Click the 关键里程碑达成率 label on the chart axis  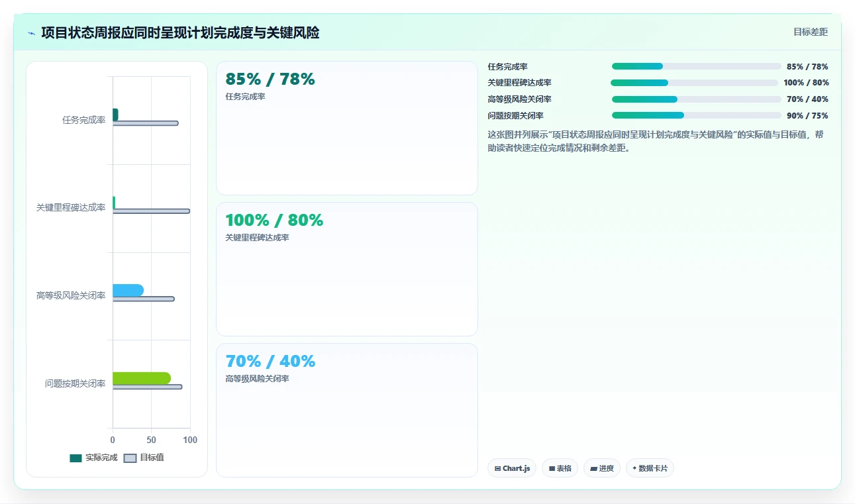click(x=71, y=208)
